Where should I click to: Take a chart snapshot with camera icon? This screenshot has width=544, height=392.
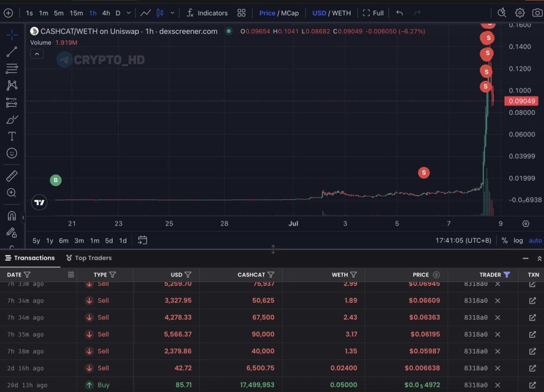coord(537,13)
